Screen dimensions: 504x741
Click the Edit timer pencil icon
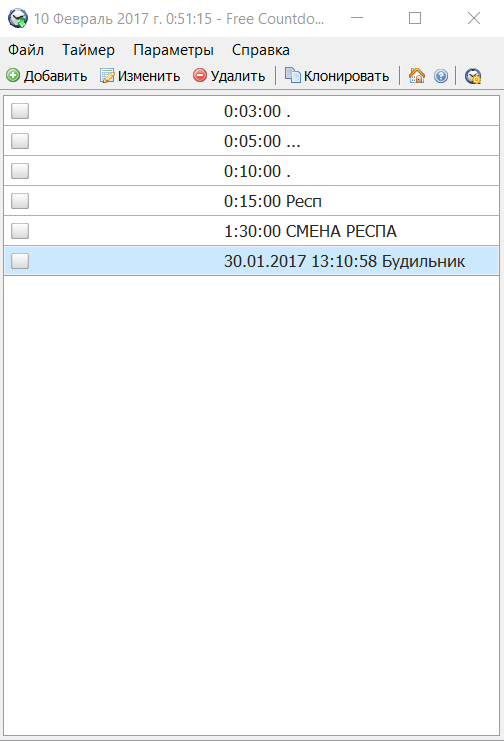point(107,76)
